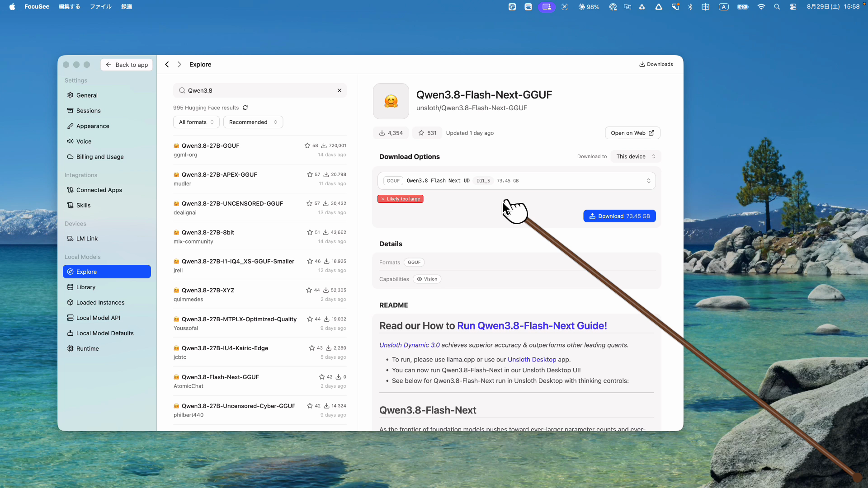Image resolution: width=868 pixels, height=488 pixels.
Task: Open Wi-Fi status in menu bar
Action: click(761, 7)
